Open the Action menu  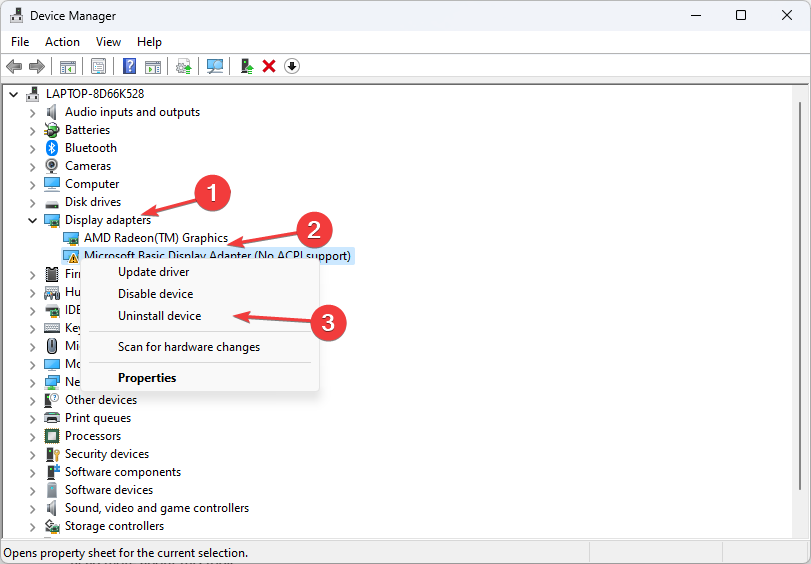[x=62, y=42]
